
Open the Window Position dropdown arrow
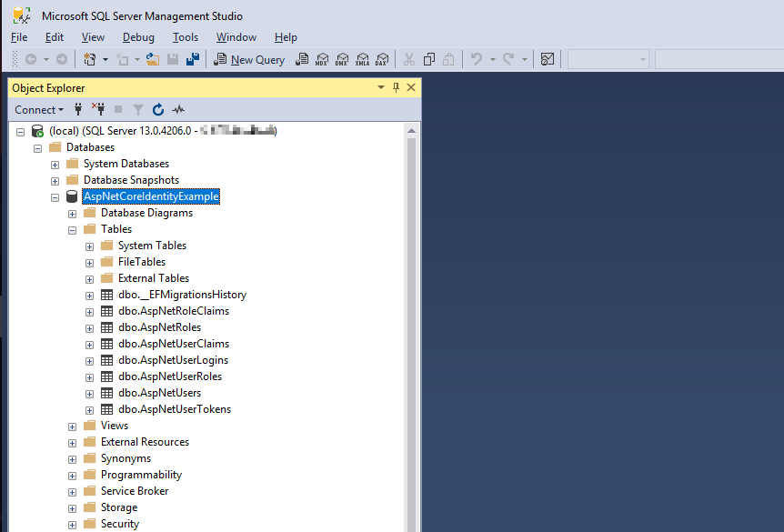click(x=381, y=87)
